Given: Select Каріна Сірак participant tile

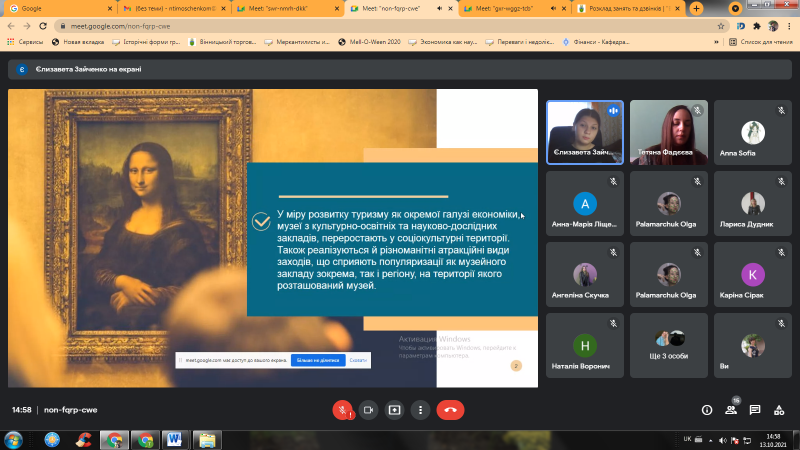Looking at the screenshot, I should point(753,274).
